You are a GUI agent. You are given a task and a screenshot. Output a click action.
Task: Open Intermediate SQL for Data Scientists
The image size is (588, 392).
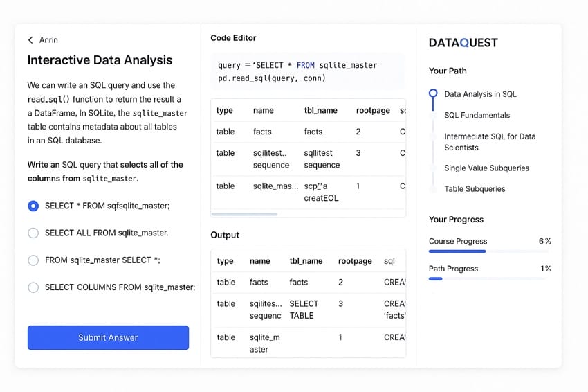(x=489, y=142)
